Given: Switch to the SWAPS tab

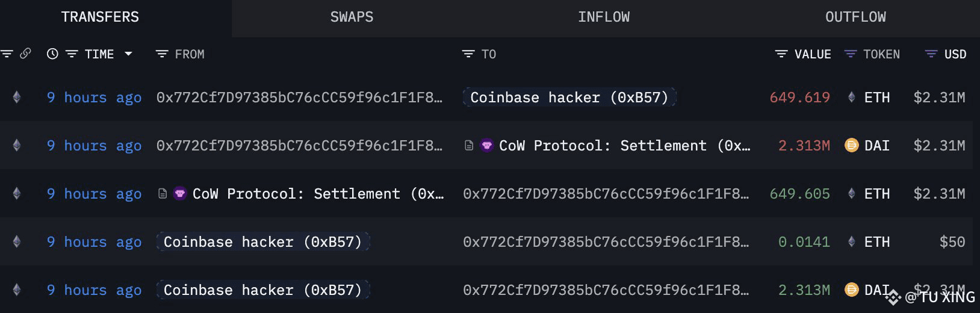Looking at the screenshot, I should tap(352, 17).
